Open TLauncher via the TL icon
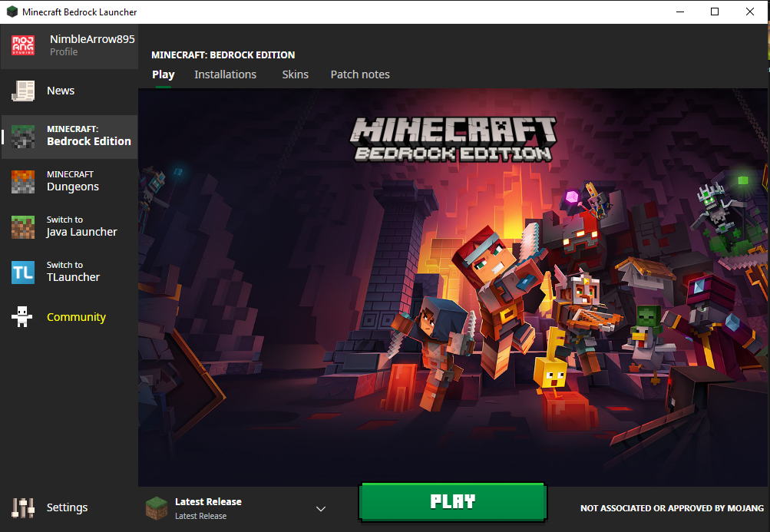 (x=24, y=271)
